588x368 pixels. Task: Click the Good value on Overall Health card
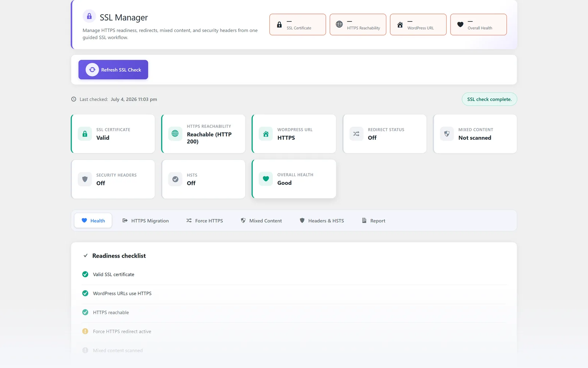pyautogui.click(x=284, y=183)
